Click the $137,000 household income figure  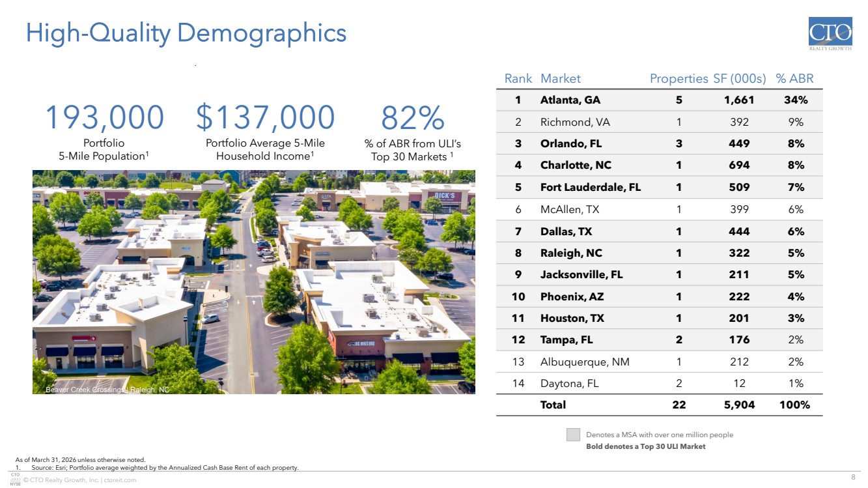tap(265, 119)
